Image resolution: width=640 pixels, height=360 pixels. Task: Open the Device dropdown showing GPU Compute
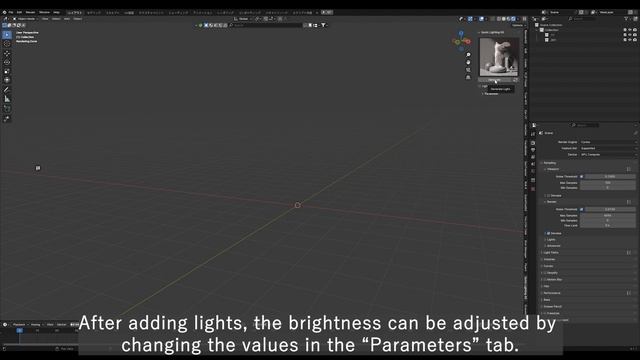(608, 155)
